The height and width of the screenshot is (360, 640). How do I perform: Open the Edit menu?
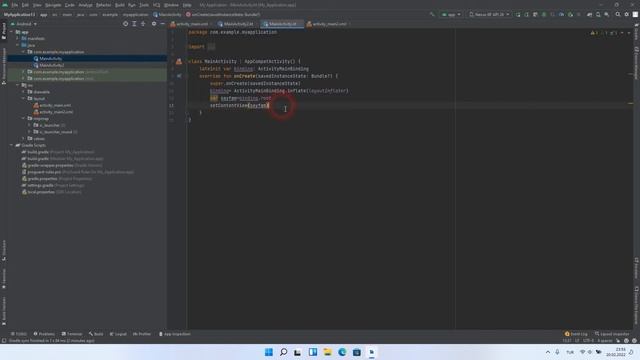[25, 5]
